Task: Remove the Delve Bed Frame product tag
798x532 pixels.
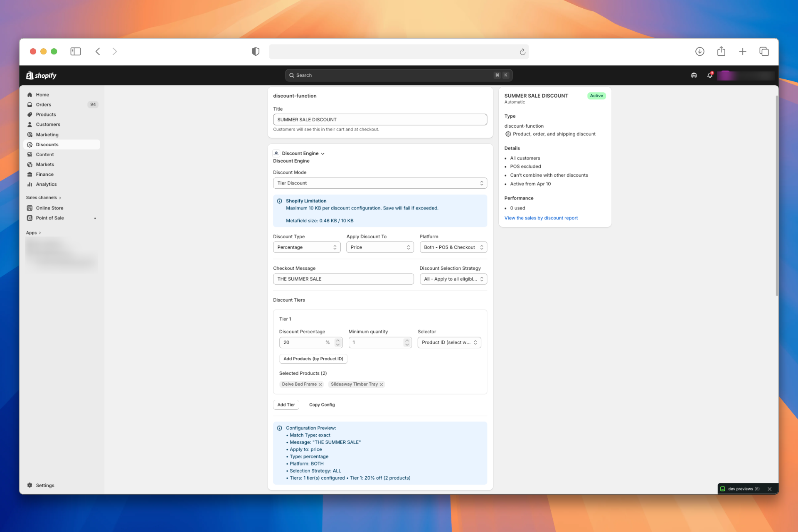Action: pos(320,384)
